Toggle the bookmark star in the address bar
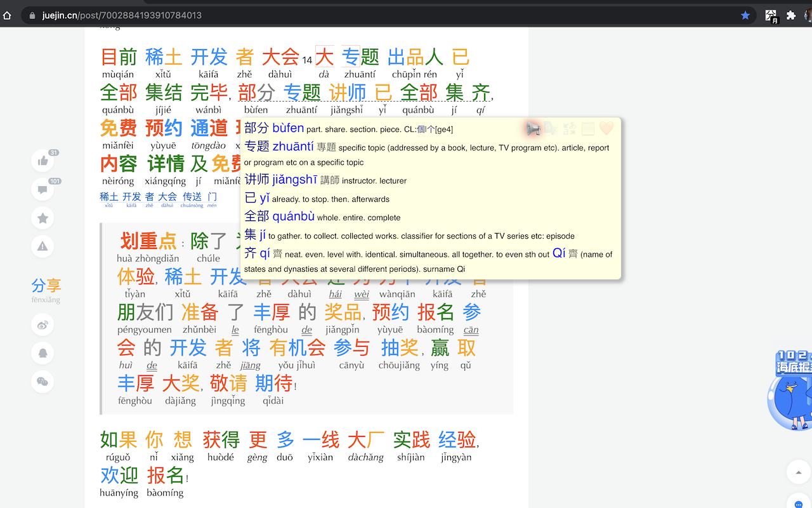812x508 pixels. (744, 14)
